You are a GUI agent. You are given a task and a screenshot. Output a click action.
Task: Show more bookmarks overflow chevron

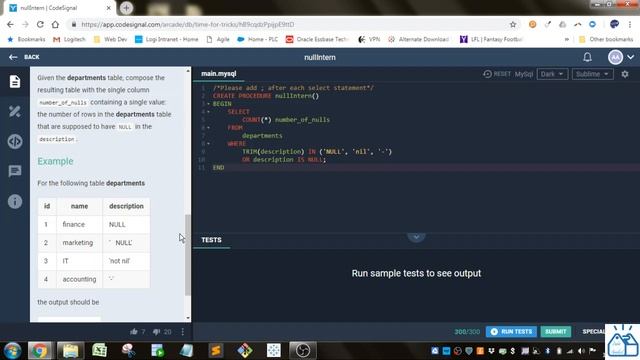click(567, 39)
